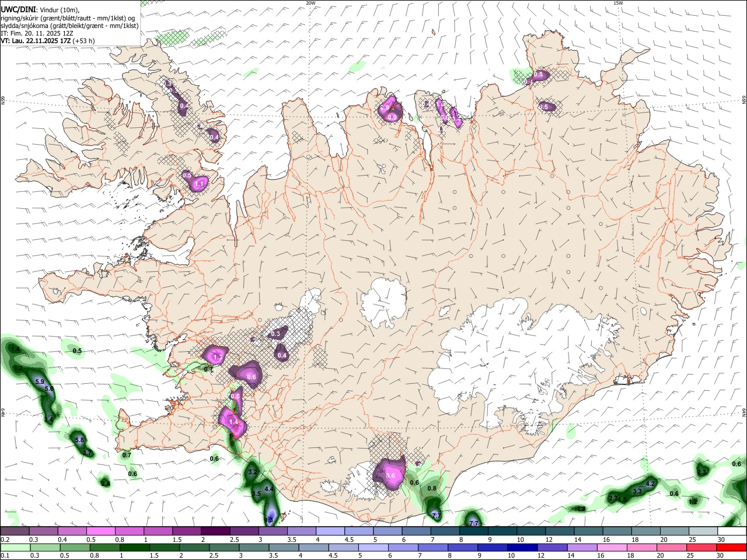Click the 1.1 snow value on the map
Image resolution: width=747 pixels, height=560 pixels.
coord(199,184)
